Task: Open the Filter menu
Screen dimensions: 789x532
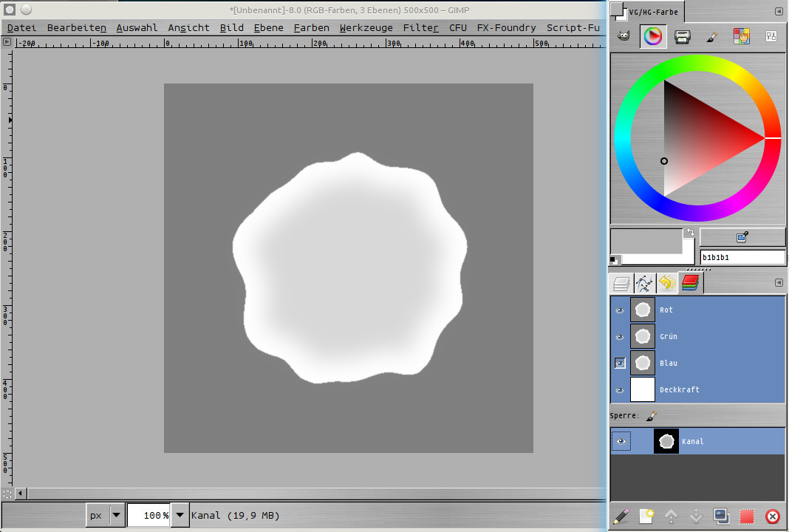Action: tap(420, 28)
